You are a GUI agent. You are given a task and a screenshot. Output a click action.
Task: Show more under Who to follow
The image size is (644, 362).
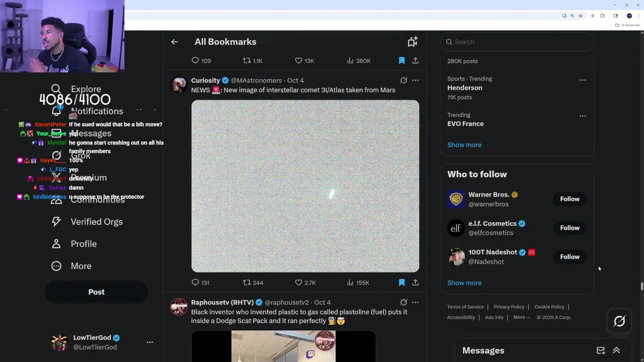click(464, 283)
